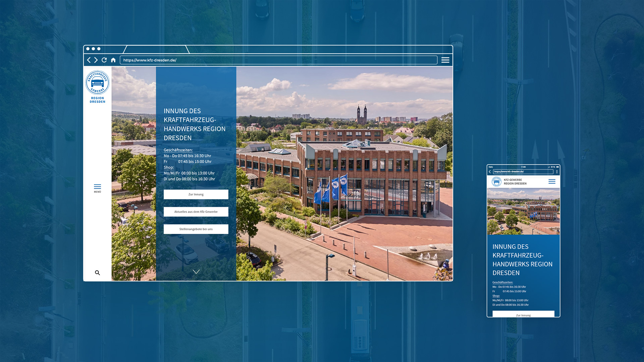Viewport: 644px width, 362px height.
Task: Open 'Aktuelles aus dem Kfz-Gewerbe' button
Action: [196, 212]
